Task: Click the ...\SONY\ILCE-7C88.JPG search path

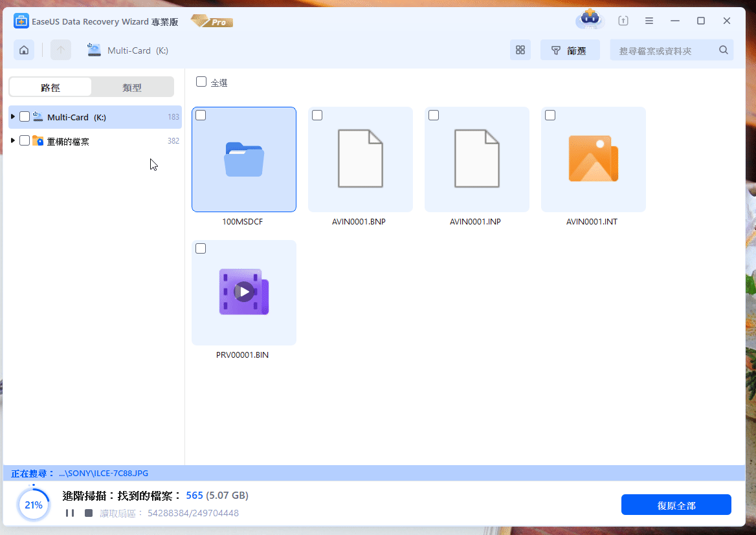Action: point(104,474)
